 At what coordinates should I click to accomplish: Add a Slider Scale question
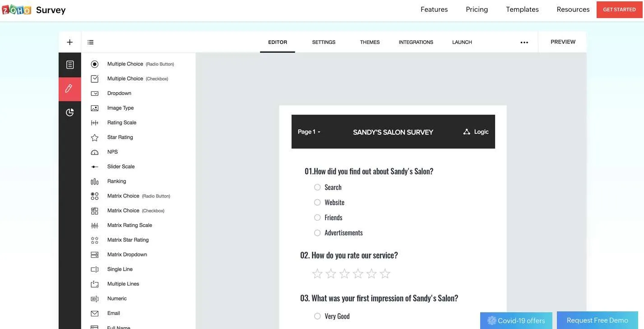121,167
